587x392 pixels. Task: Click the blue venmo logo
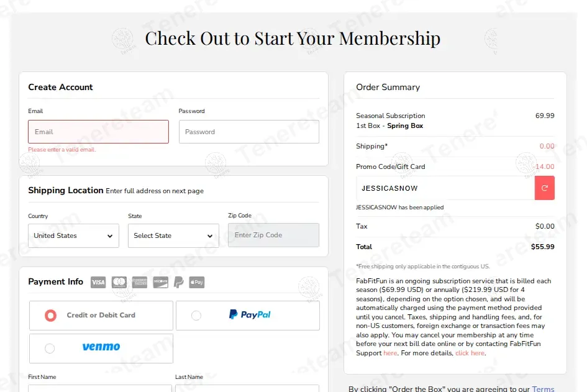pos(101,347)
